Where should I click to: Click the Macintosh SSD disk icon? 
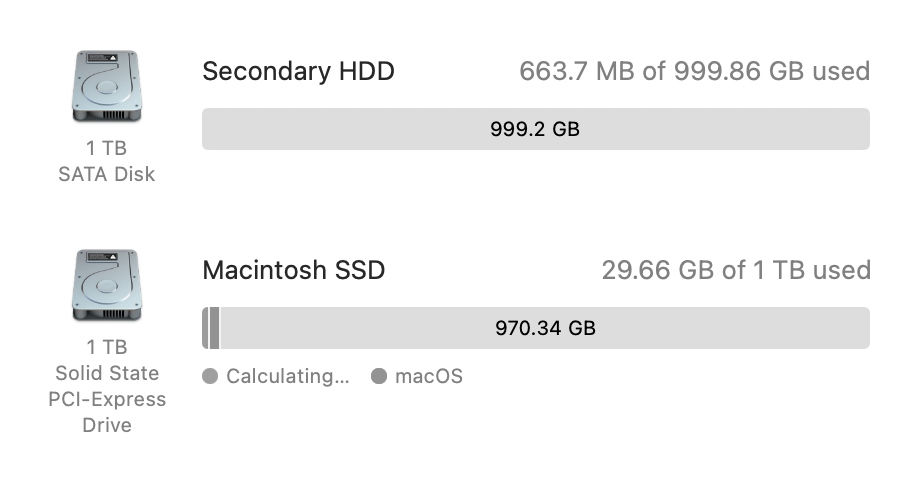point(106,287)
